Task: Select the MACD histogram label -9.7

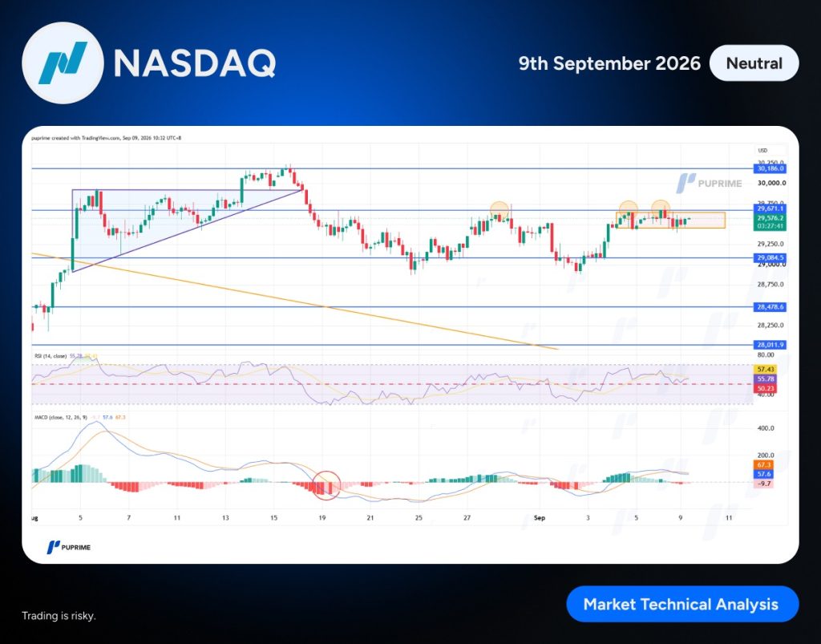Action: [x=764, y=484]
